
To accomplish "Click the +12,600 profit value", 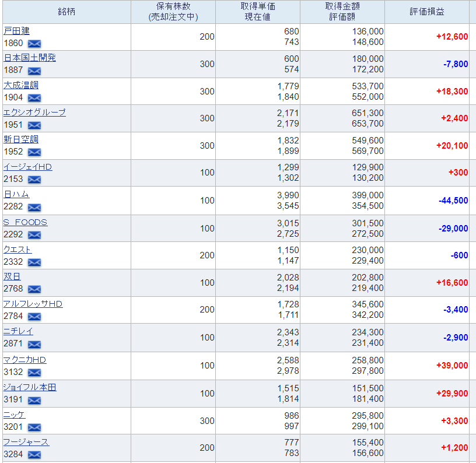I will coord(452,37).
